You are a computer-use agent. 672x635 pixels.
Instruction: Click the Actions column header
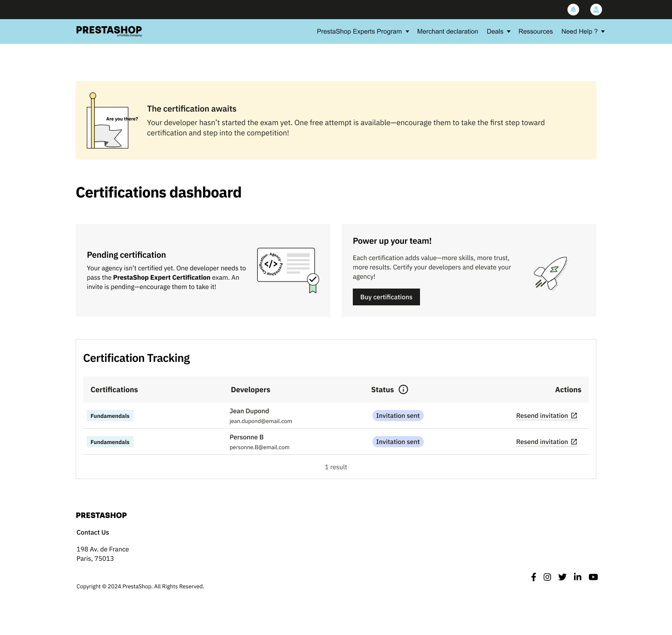pyautogui.click(x=568, y=389)
